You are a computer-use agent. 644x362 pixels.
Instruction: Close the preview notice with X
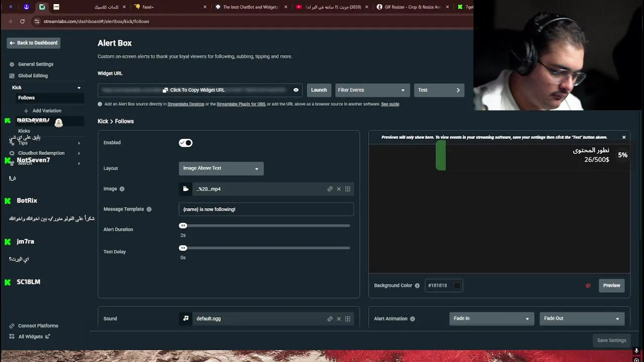coord(624,137)
